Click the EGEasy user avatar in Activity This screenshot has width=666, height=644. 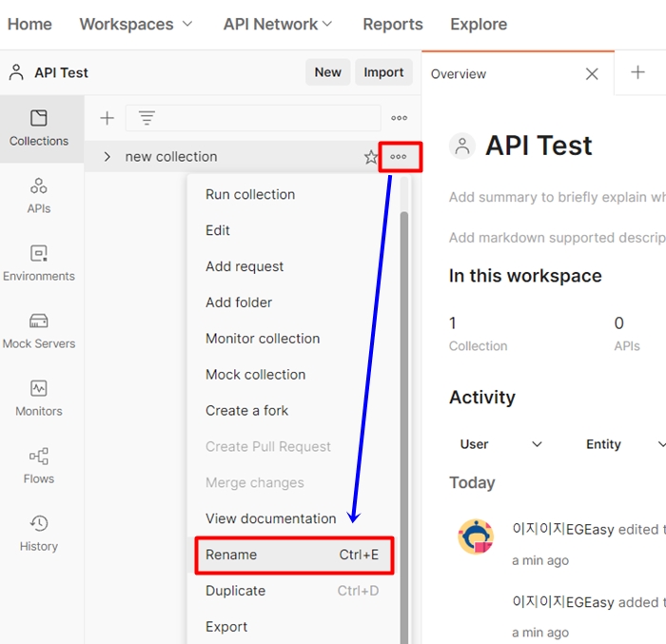coord(476,537)
